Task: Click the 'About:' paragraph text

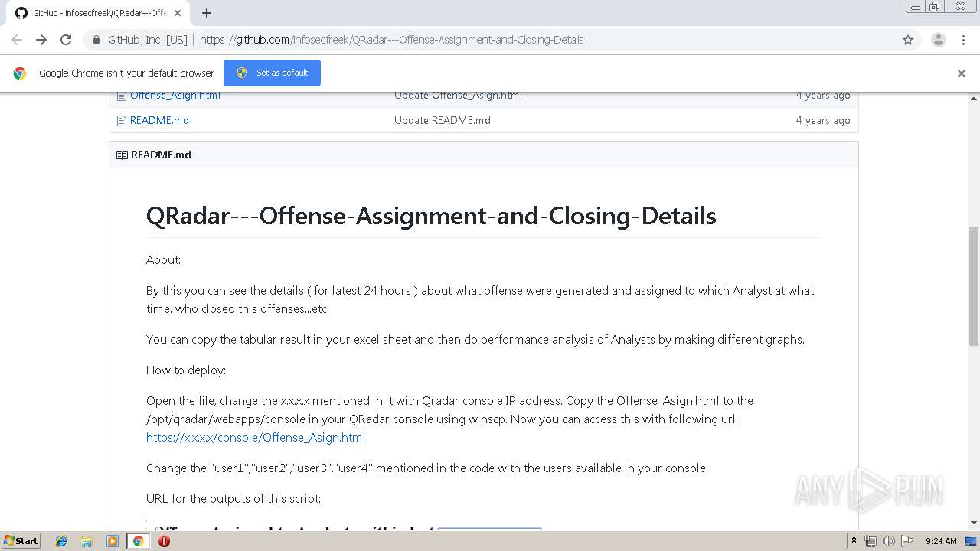Action: tap(164, 260)
